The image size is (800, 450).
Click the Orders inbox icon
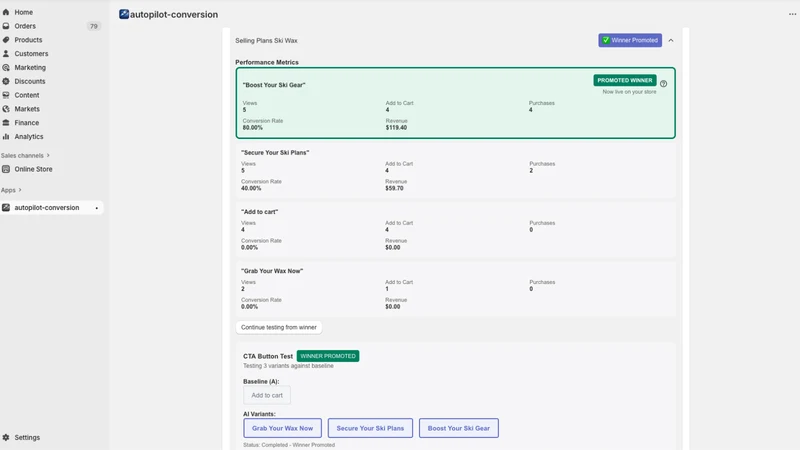pyautogui.click(x=6, y=26)
